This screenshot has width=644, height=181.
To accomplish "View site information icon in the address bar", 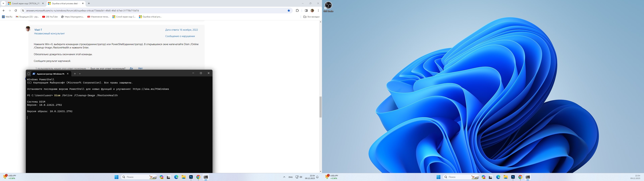I will (23, 11).
